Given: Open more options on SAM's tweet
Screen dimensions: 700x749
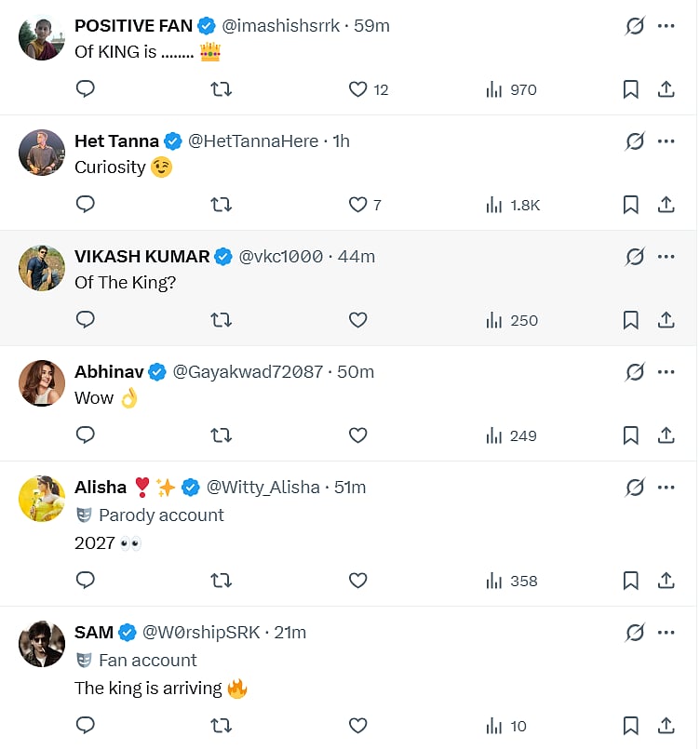Looking at the screenshot, I should tap(666, 633).
